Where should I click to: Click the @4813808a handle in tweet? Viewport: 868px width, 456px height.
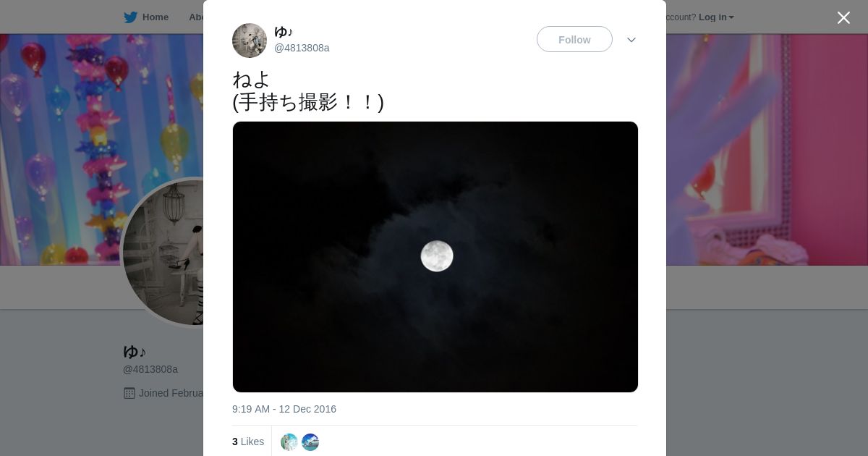(x=302, y=48)
